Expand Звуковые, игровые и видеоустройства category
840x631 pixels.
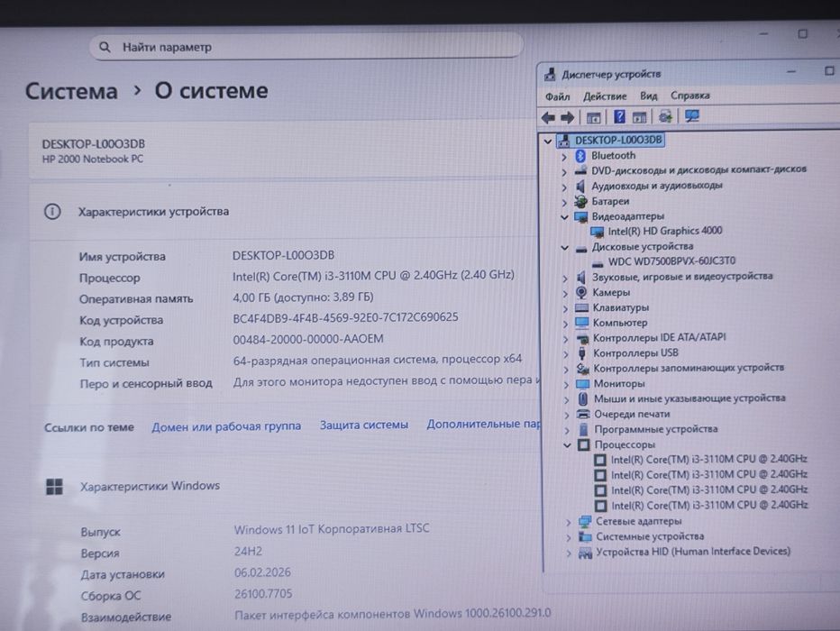pos(564,279)
